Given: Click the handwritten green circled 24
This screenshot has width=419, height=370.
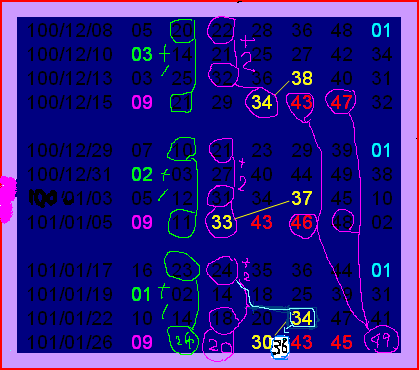Looking at the screenshot, I should point(183,341).
